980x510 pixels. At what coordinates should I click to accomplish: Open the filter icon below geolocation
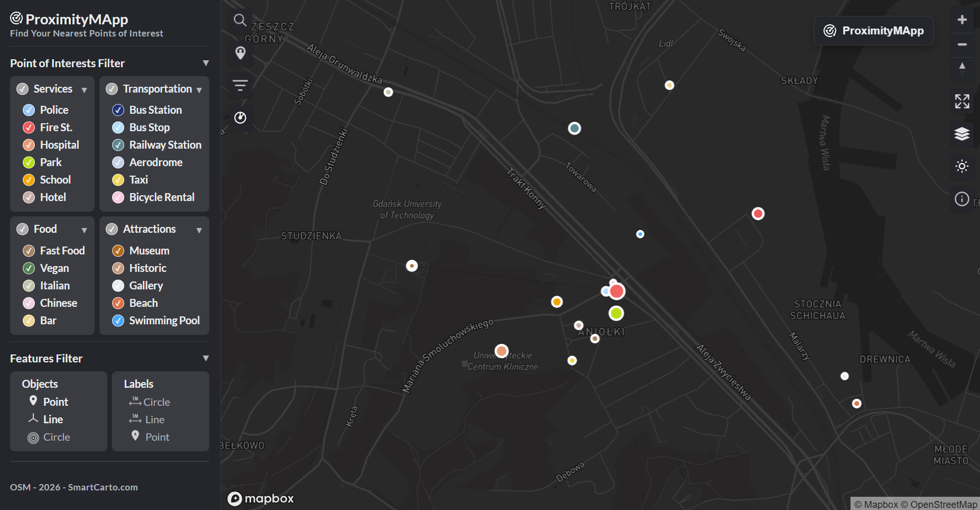coord(241,85)
